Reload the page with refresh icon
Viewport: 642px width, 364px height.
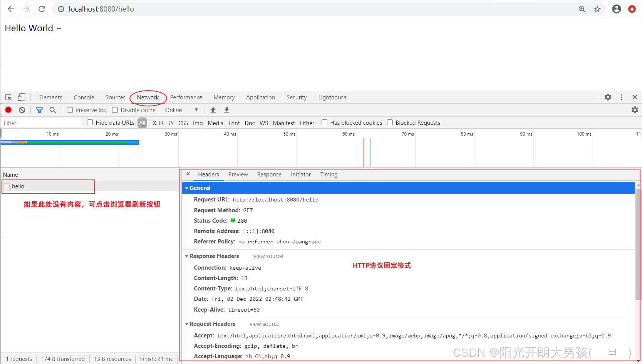(42, 9)
